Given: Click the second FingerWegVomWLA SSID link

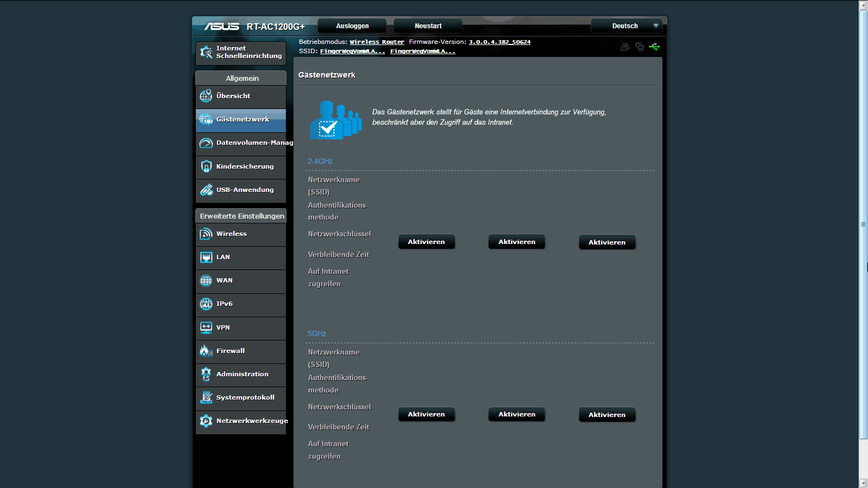Looking at the screenshot, I should click(x=423, y=51).
